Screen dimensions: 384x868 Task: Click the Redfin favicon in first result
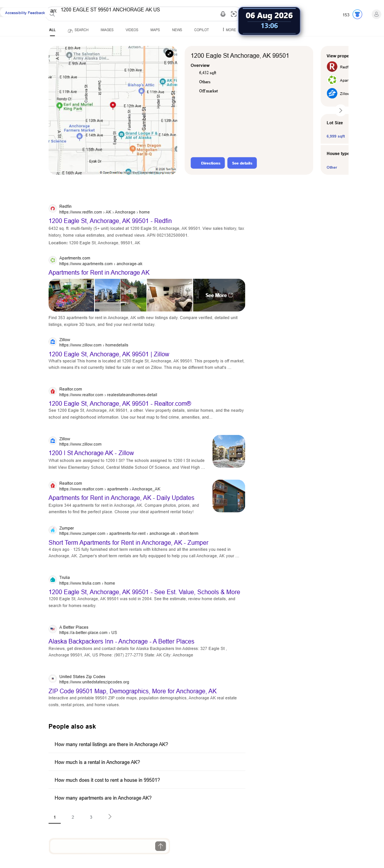coord(53,209)
